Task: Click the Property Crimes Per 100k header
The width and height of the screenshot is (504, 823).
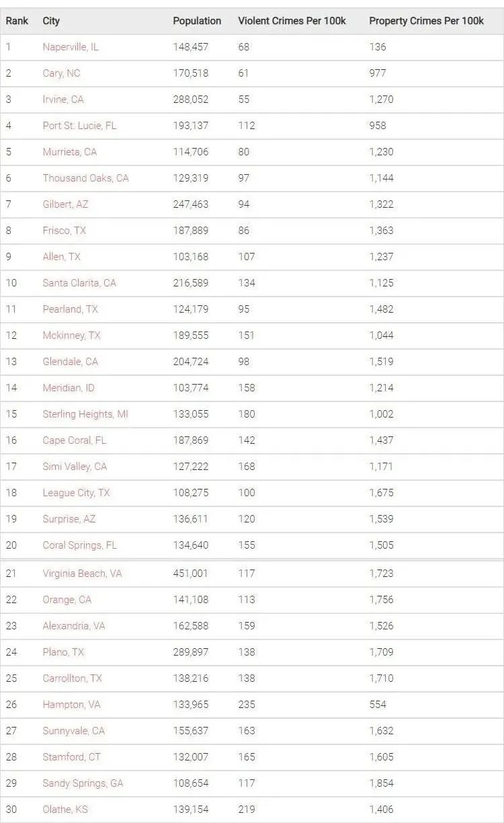Action: point(426,21)
